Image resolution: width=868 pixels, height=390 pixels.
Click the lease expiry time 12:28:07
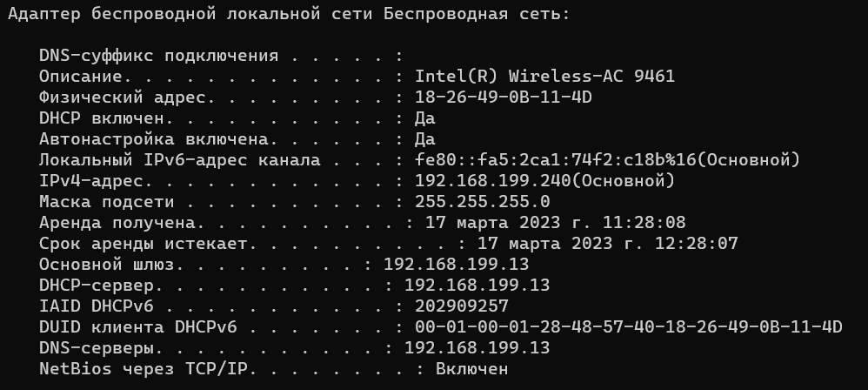(x=697, y=244)
